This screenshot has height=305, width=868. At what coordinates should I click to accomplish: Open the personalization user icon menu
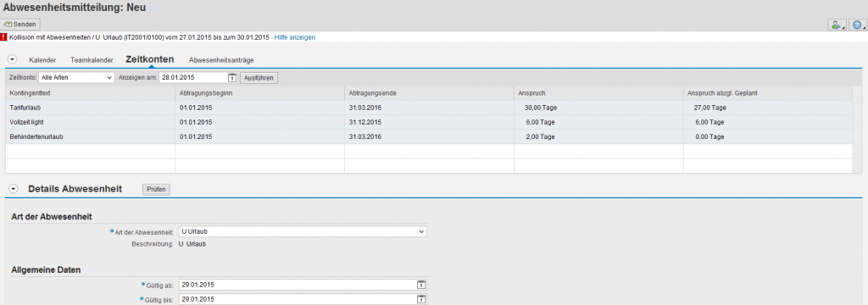[837, 25]
